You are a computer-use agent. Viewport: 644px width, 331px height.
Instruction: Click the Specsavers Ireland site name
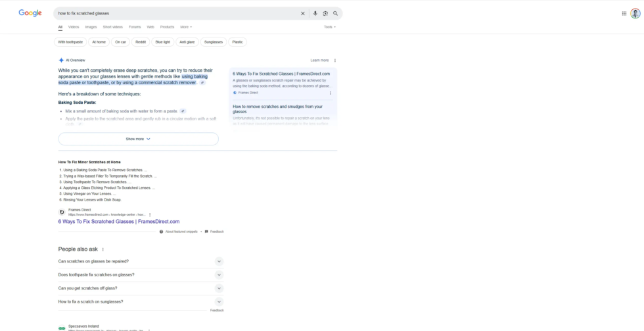coord(84,326)
